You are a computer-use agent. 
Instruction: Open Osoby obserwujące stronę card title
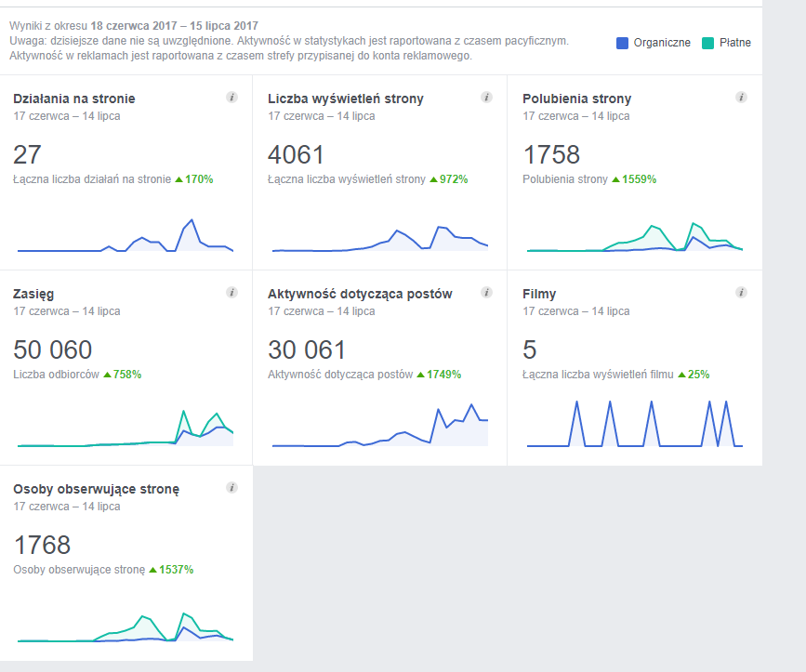click(96, 490)
